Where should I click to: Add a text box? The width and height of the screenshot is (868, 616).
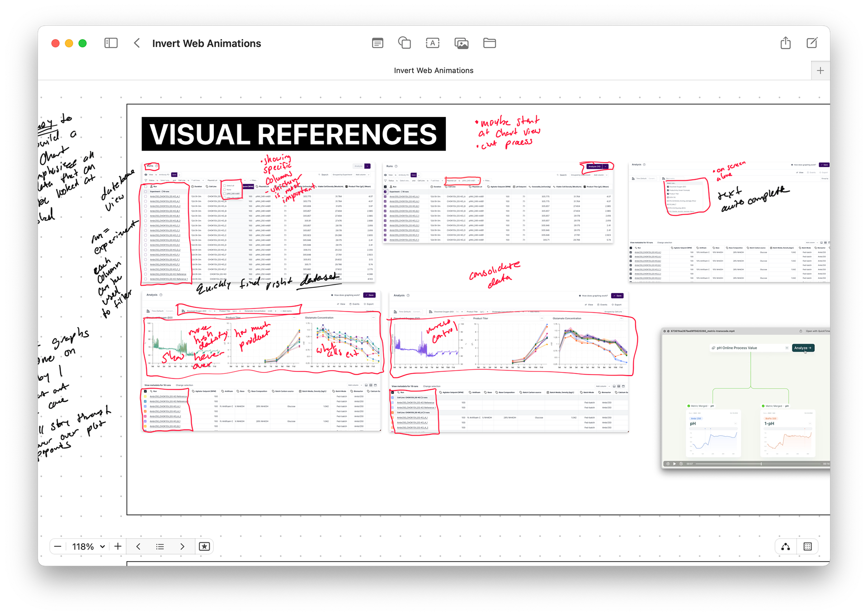[x=433, y=43]
